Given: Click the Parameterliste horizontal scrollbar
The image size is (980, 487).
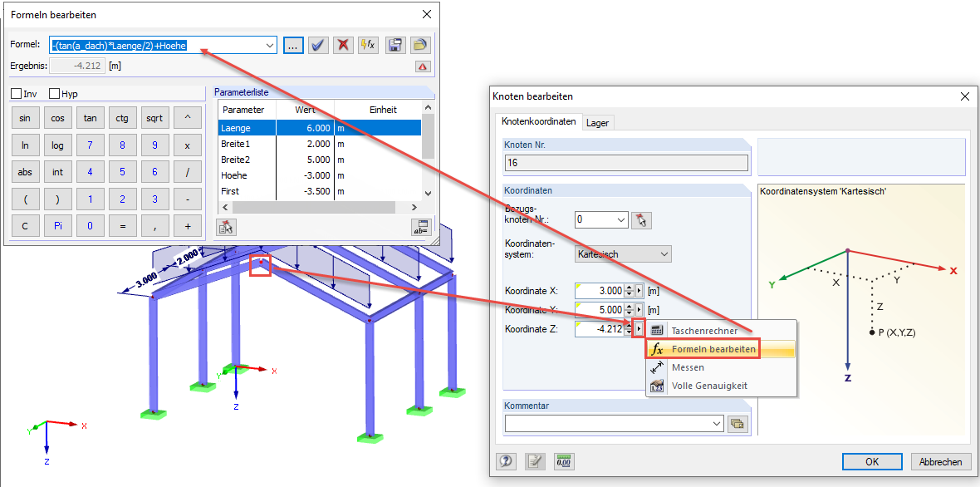Looking at the screenshot, I should pos(320,207).
